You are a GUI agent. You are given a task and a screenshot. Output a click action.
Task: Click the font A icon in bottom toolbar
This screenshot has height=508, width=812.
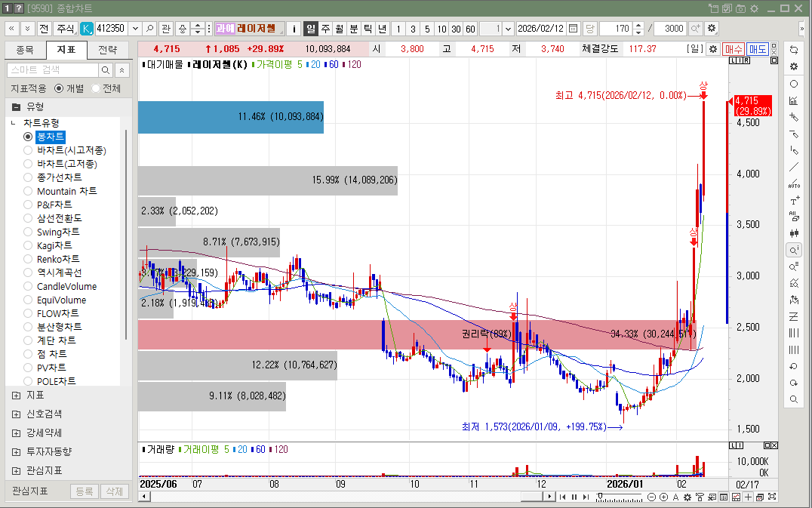tap(675, 497)
